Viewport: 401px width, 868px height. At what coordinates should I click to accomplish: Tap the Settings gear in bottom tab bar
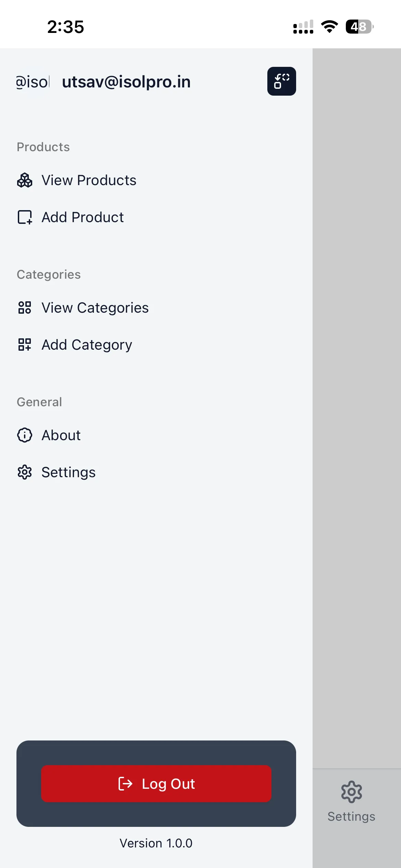click(351, 792)
